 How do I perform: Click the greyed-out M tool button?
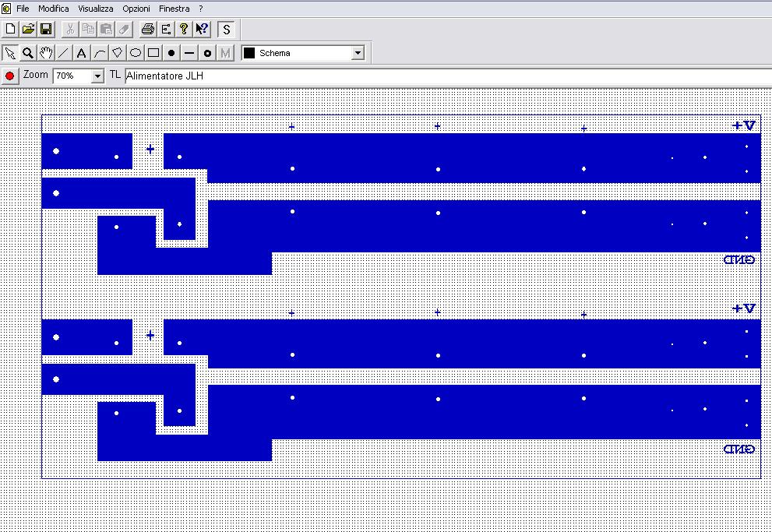(225, 53)
